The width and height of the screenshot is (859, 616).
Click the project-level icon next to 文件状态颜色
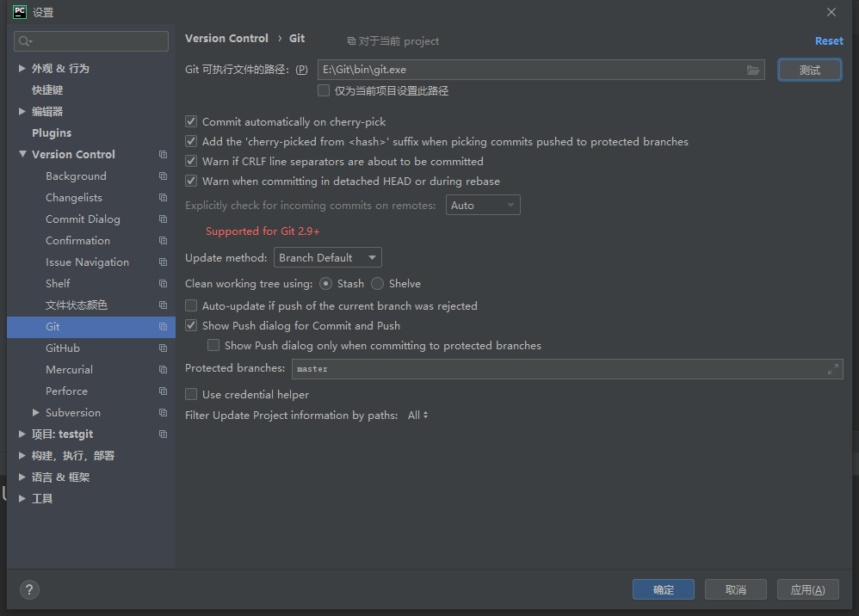click(164, 305)
